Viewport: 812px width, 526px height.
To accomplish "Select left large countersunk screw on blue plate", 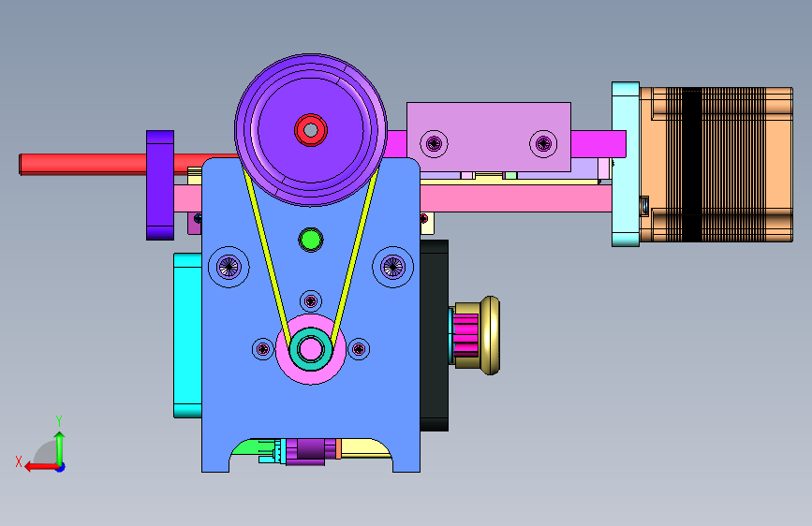I will pos(229,267).
